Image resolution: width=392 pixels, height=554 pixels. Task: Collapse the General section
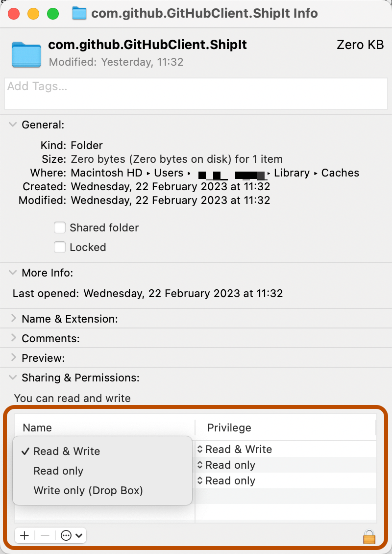coord(12,125)
